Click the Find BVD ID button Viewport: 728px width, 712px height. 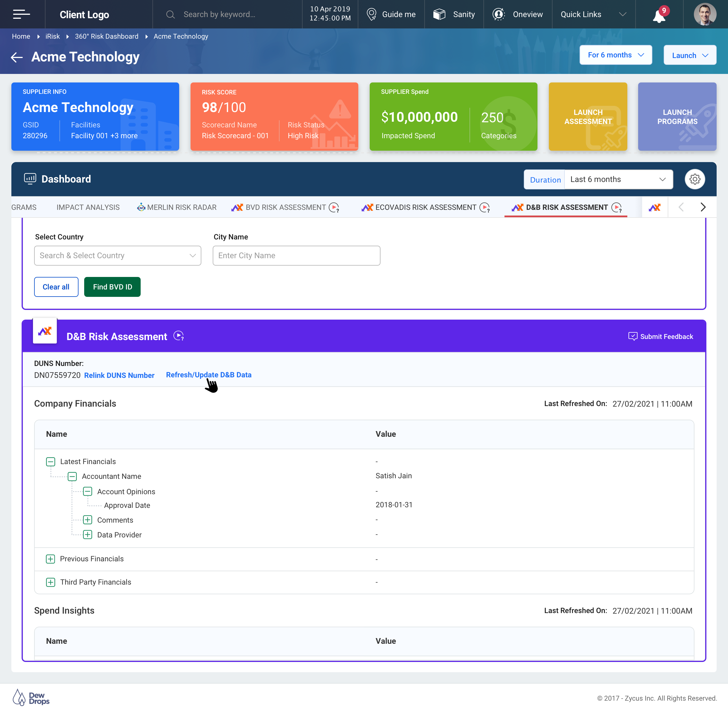pyautogui.click(x=112, y=287)
